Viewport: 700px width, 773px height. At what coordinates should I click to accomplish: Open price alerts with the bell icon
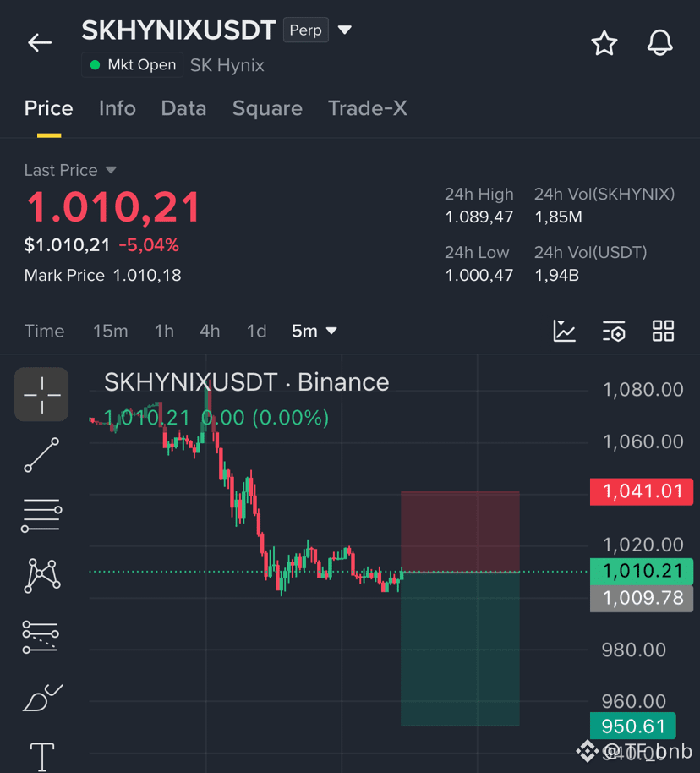(x=659, y=42)
